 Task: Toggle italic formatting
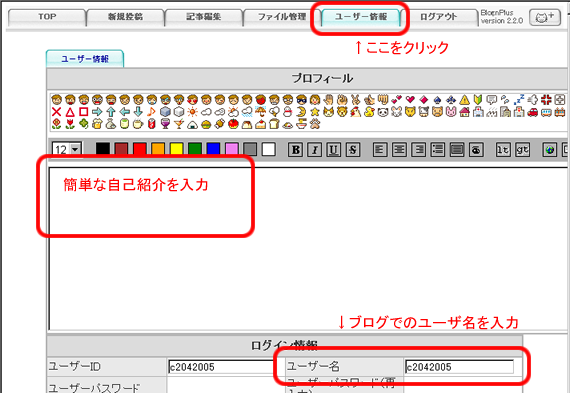pyautogui.click(x=315, y=149)
